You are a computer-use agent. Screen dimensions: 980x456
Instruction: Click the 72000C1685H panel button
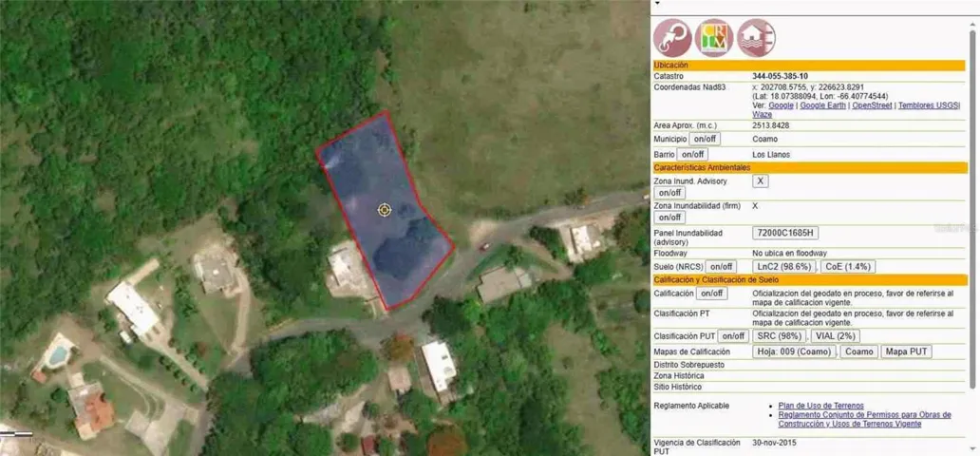[785, 234]
